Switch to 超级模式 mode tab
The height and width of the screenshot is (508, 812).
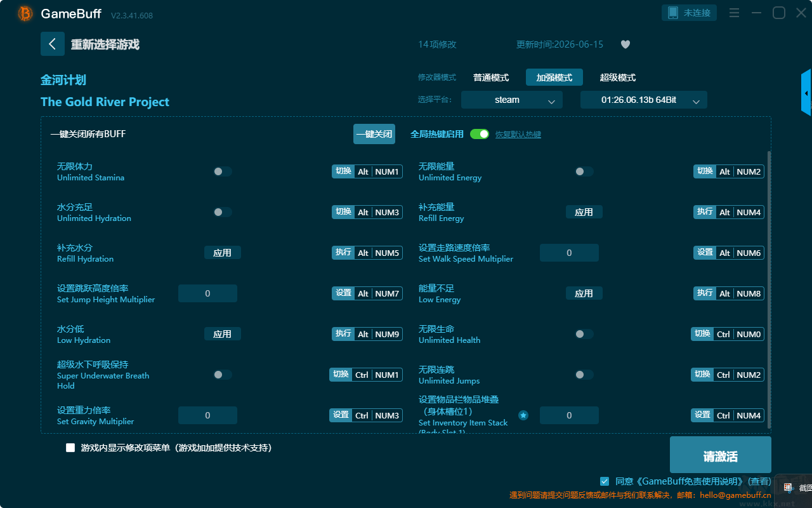tap(618, 77)
